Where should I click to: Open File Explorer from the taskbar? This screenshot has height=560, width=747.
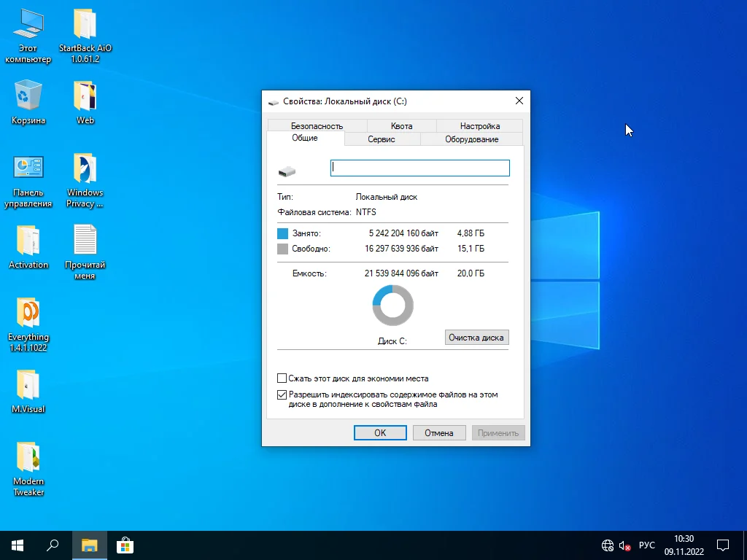tap(89, 545)
